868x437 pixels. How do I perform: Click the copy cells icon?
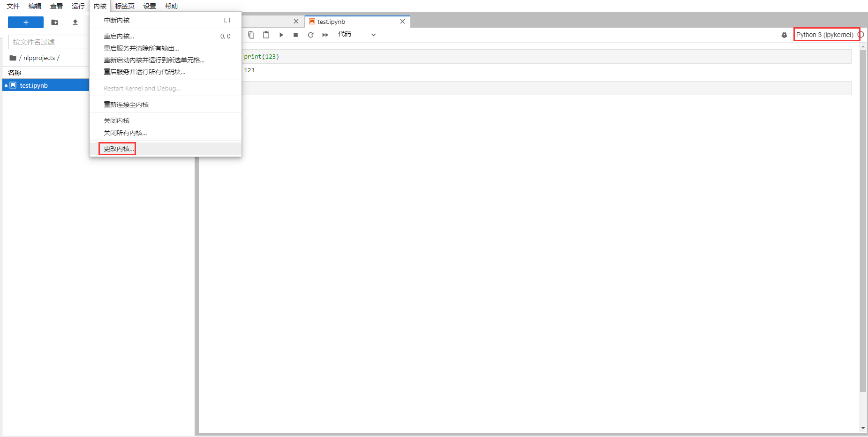tap(251, 35)
